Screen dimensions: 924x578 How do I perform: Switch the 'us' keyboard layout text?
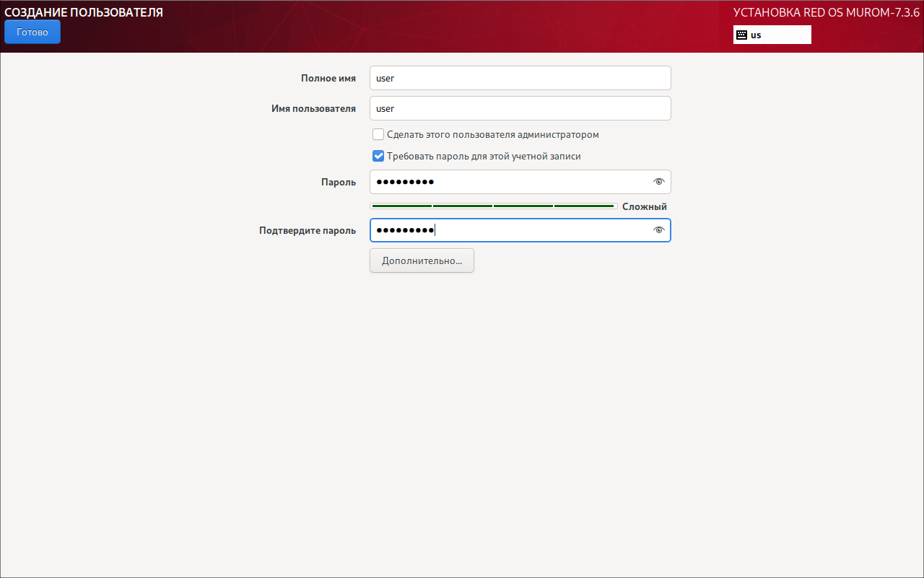756,35
